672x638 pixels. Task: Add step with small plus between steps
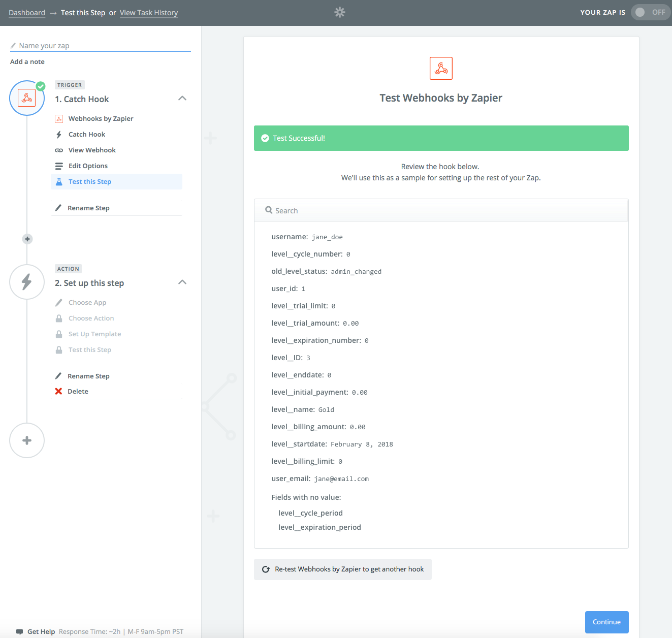coord(27,239)
